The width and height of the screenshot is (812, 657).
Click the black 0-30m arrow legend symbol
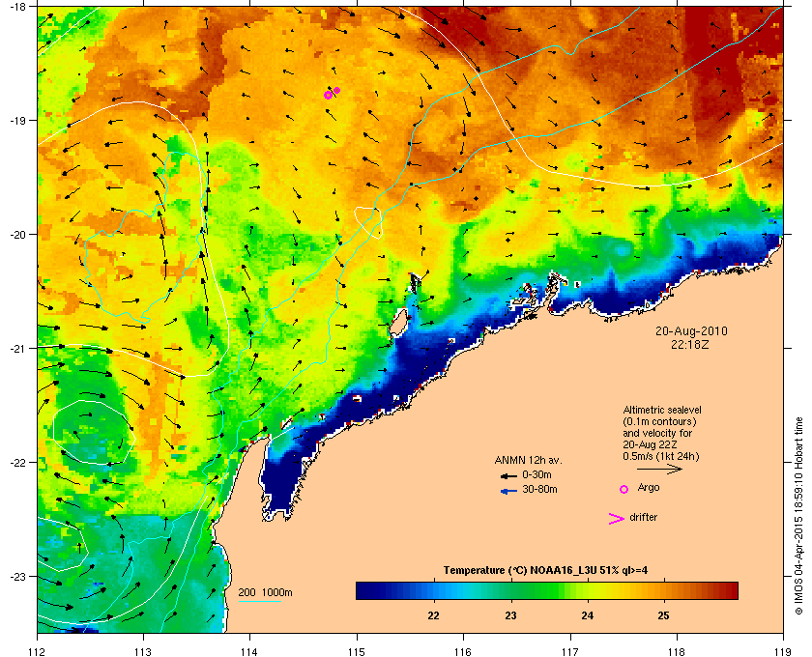(x=508, y=475)
